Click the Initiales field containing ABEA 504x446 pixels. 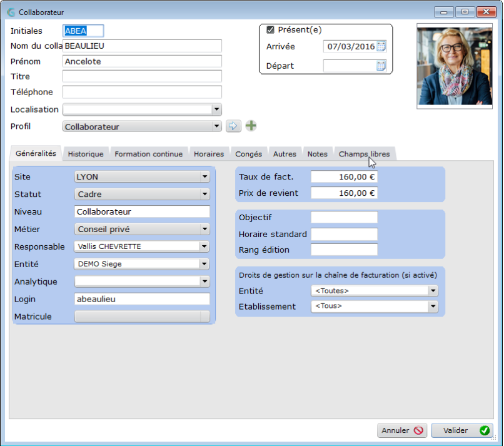tap(83, 31)
